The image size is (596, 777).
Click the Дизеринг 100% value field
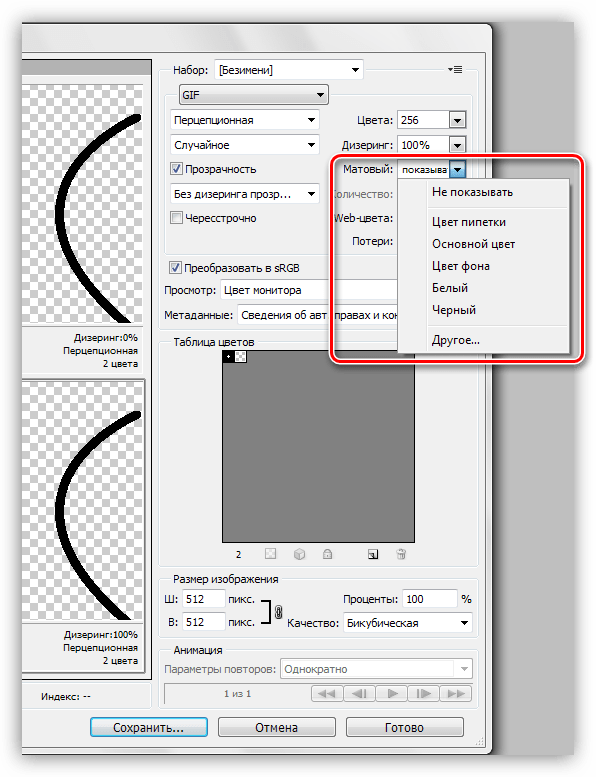point(424,145)
